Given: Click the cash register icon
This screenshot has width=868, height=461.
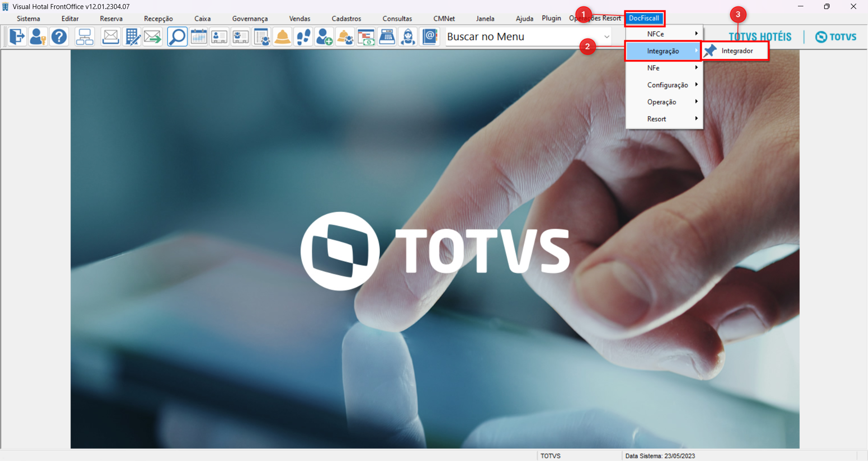Looking at the screenshot, I should click(x=387, y=37).
